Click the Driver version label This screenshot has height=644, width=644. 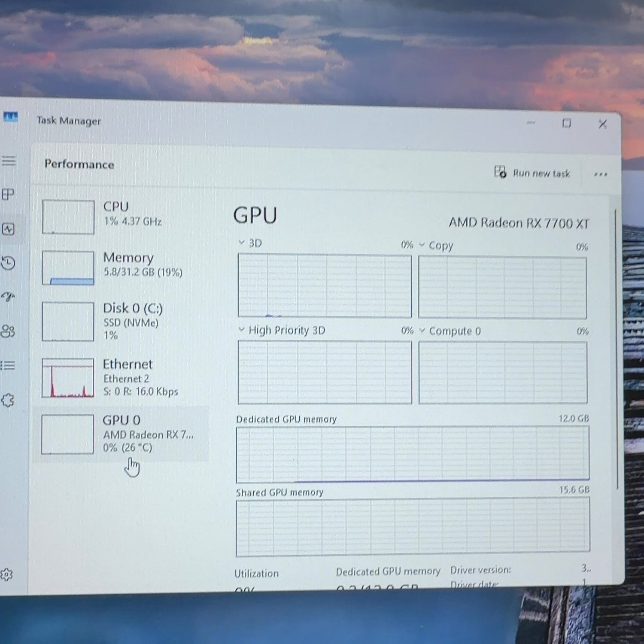480,570
